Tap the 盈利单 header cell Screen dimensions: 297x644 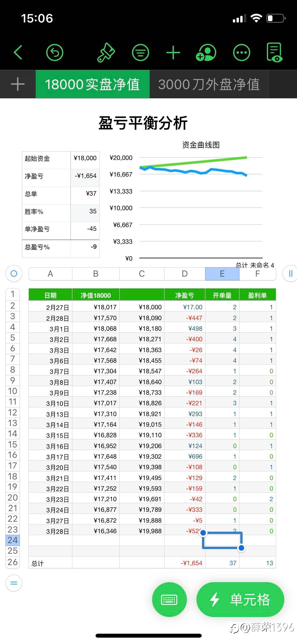[258, 295]
